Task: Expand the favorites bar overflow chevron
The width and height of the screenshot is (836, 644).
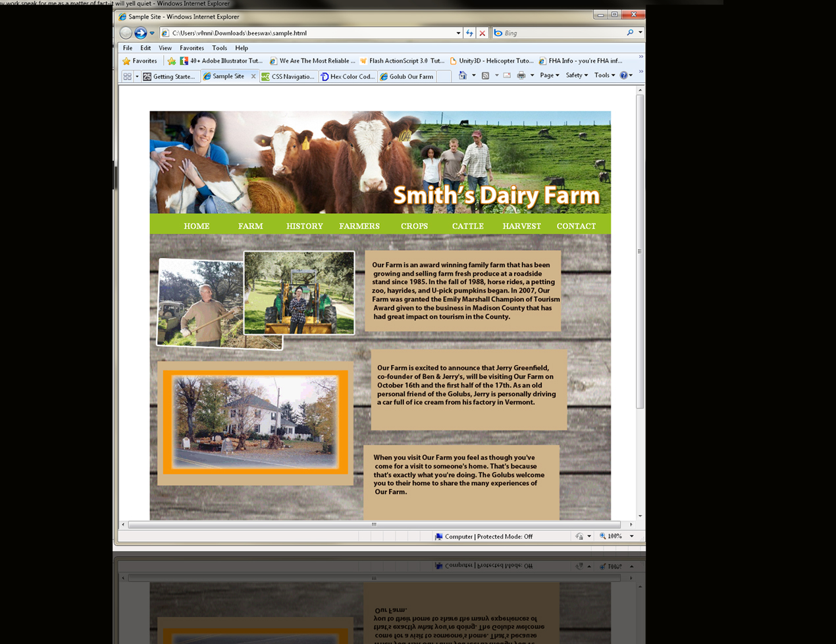Action: point(640,57)
